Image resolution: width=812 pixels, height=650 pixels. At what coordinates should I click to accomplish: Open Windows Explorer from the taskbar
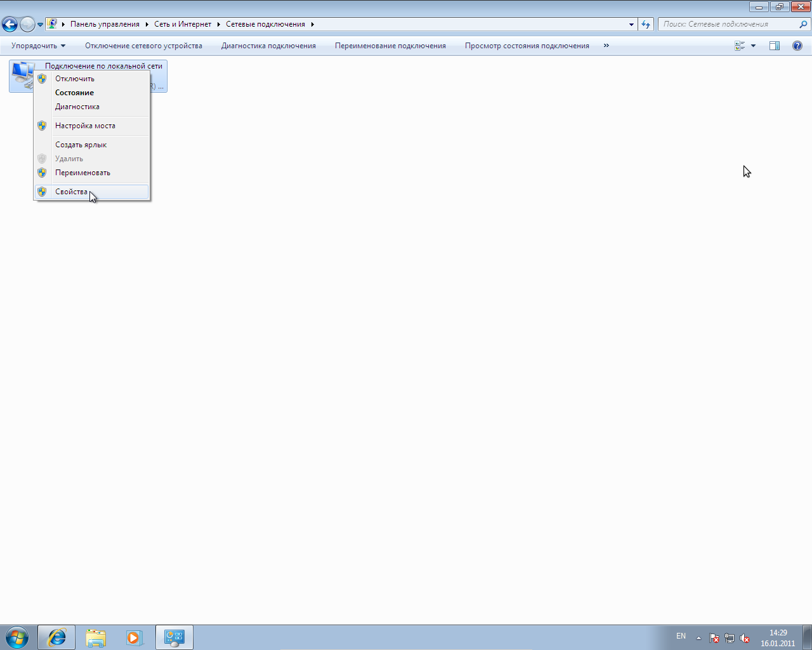96,637
